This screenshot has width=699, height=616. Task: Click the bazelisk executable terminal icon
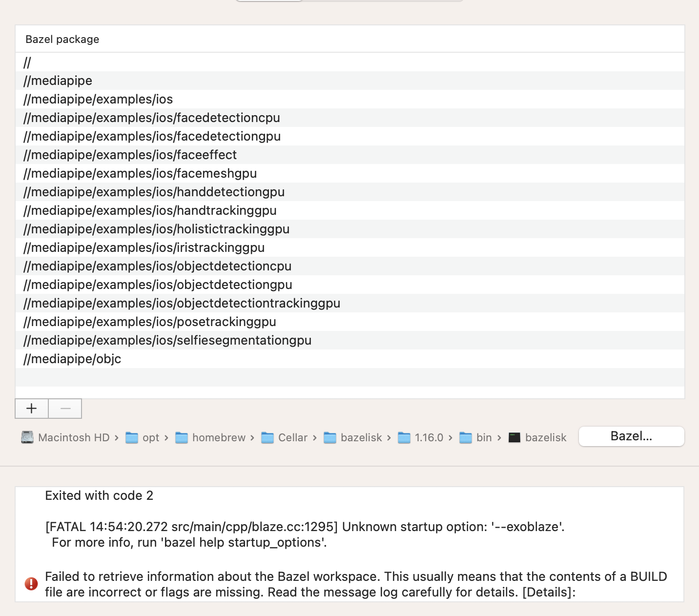[x=514, y=437]
